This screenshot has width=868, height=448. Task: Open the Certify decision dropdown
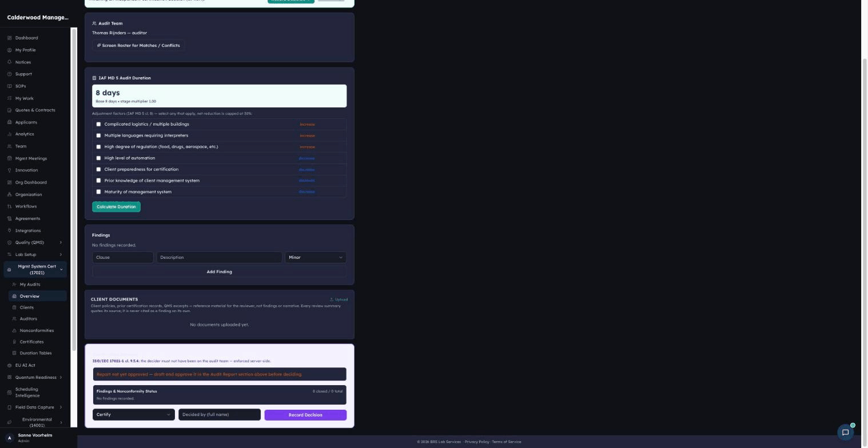[133, 415]
